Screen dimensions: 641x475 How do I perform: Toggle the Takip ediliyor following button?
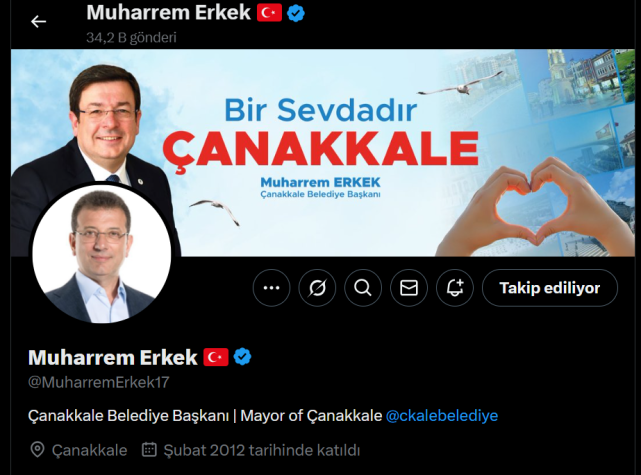point(550,288)
